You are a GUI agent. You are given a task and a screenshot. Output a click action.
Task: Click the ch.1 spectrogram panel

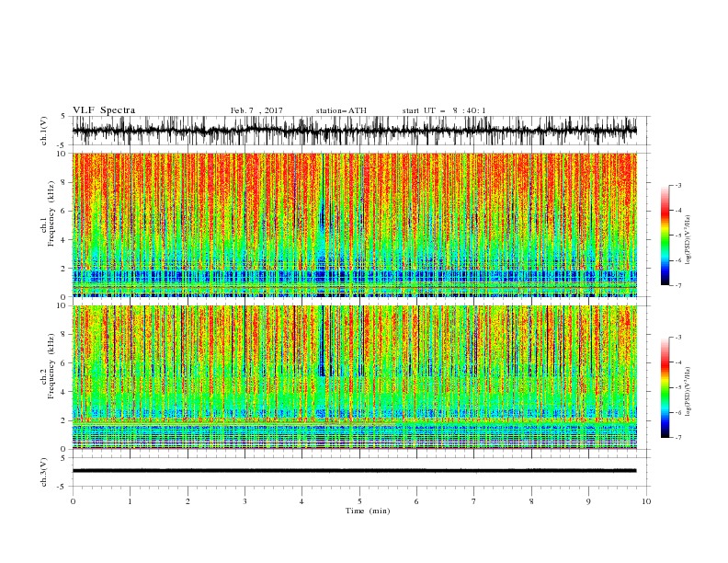(x=355, y=224)
